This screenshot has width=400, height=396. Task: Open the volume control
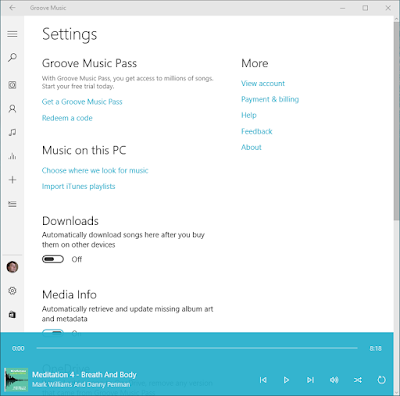(x=334, y=380)
